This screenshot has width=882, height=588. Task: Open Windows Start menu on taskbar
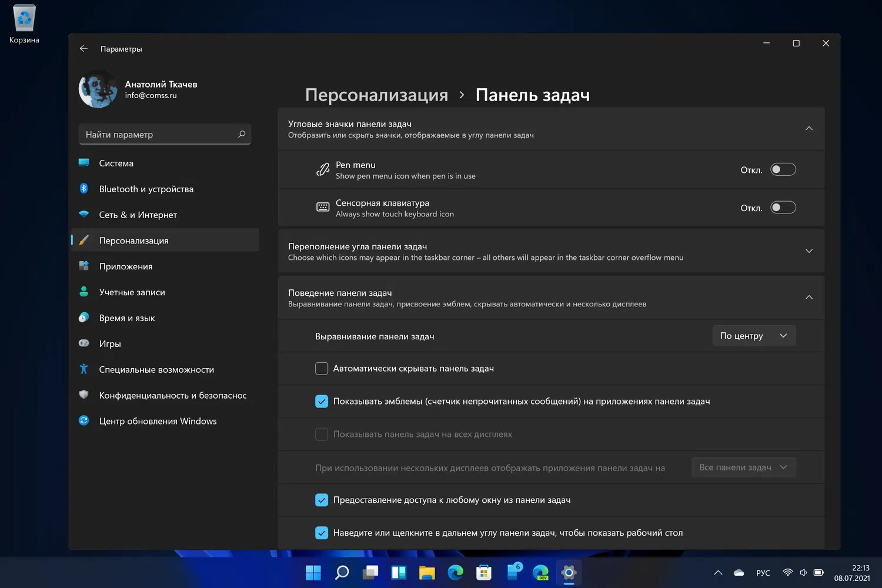coord(313,573)
